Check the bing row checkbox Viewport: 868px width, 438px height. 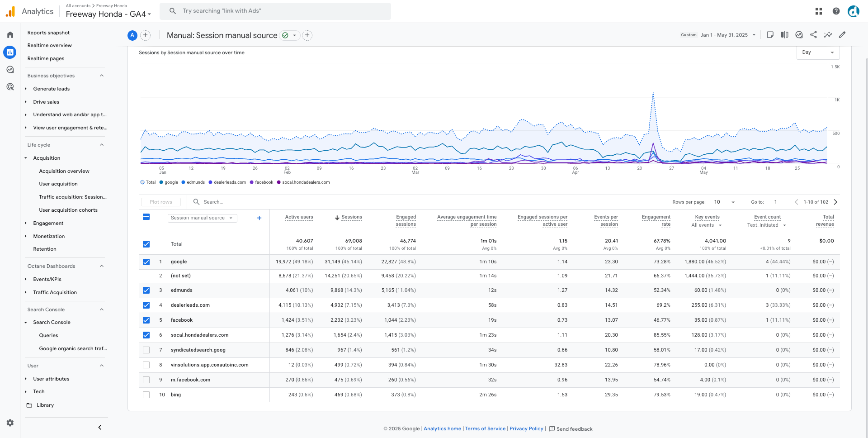tap(146, 395)
